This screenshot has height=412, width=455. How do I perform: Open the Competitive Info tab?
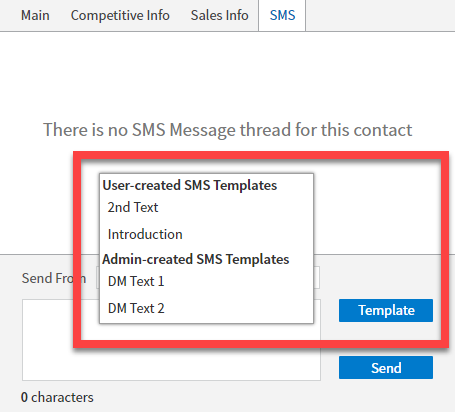click(x=120, y=15)
